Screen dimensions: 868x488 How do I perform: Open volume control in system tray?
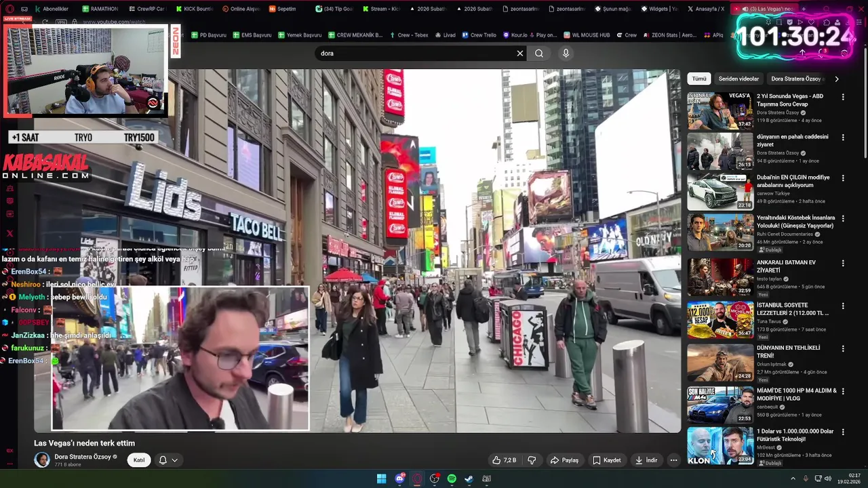pos(828,479)
